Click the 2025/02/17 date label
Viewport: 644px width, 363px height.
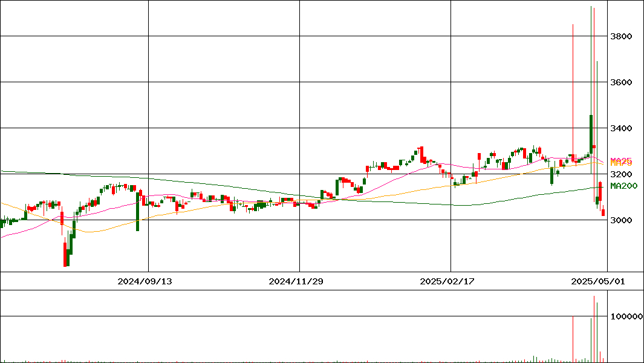[447, 281]
